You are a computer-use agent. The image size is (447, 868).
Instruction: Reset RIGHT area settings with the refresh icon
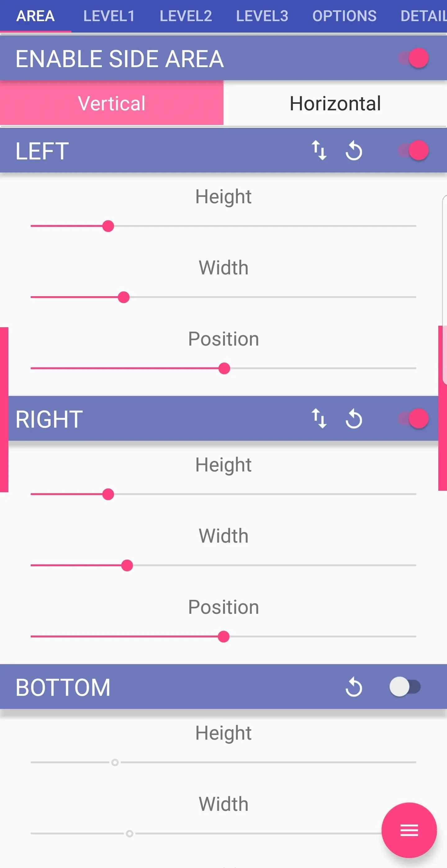[x=354, y=419]
